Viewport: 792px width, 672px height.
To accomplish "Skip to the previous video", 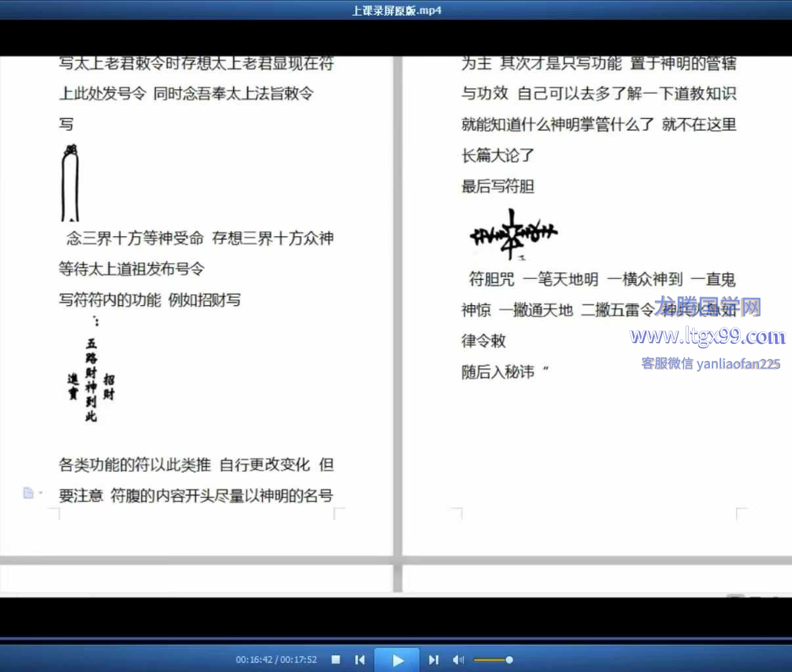I will 360,660.
